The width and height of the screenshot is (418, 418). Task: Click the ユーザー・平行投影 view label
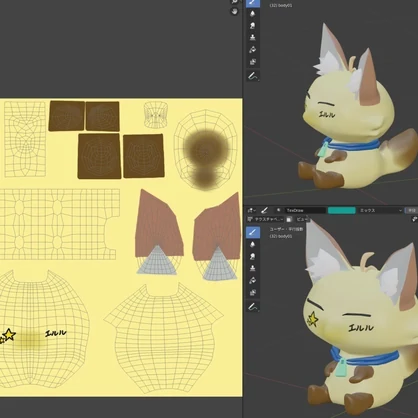pyautogui.click(x=286, y=229)
